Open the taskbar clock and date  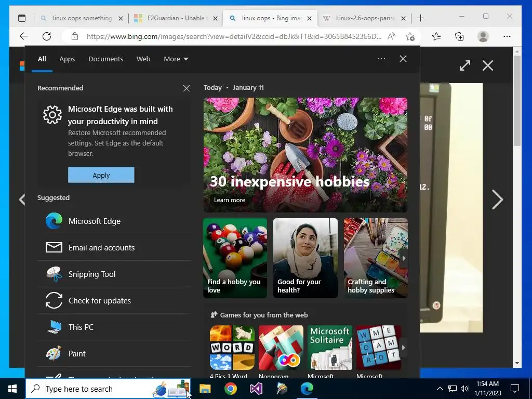(487, 389)
